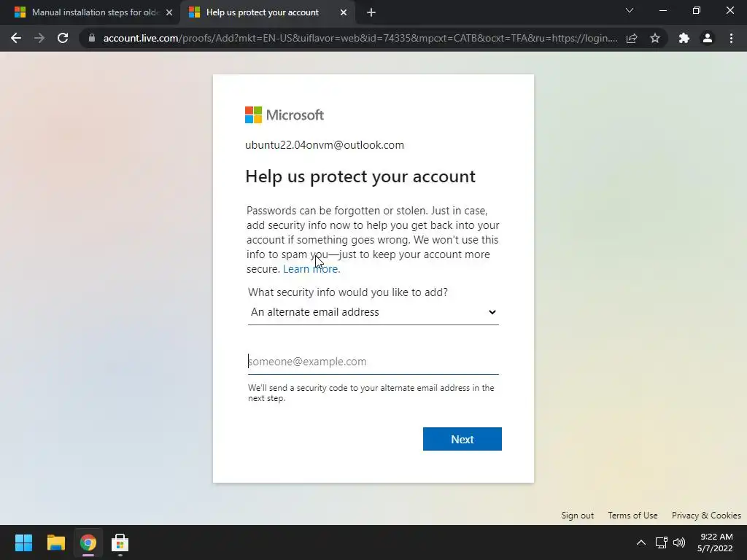Select the 'Help us protect your account' tab
747x560 pixels.
click(x=267, y=13)
